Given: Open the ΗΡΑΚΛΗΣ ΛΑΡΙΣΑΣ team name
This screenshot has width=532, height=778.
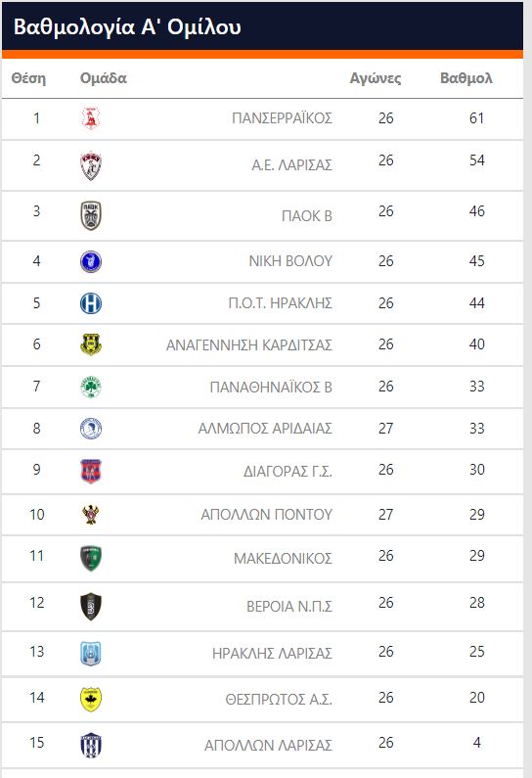Looking at the screenshot, I should [x=272, y=653].
